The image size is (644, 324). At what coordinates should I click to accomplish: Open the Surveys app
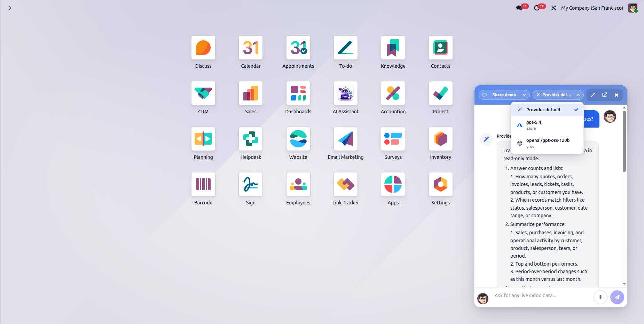point(393,139)
